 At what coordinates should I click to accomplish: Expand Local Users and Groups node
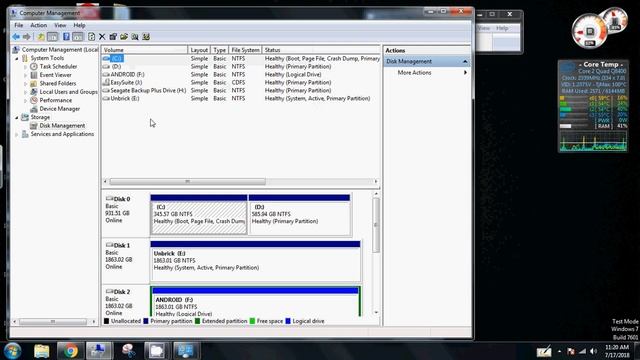pyautogui.click(x=26, y=92)
